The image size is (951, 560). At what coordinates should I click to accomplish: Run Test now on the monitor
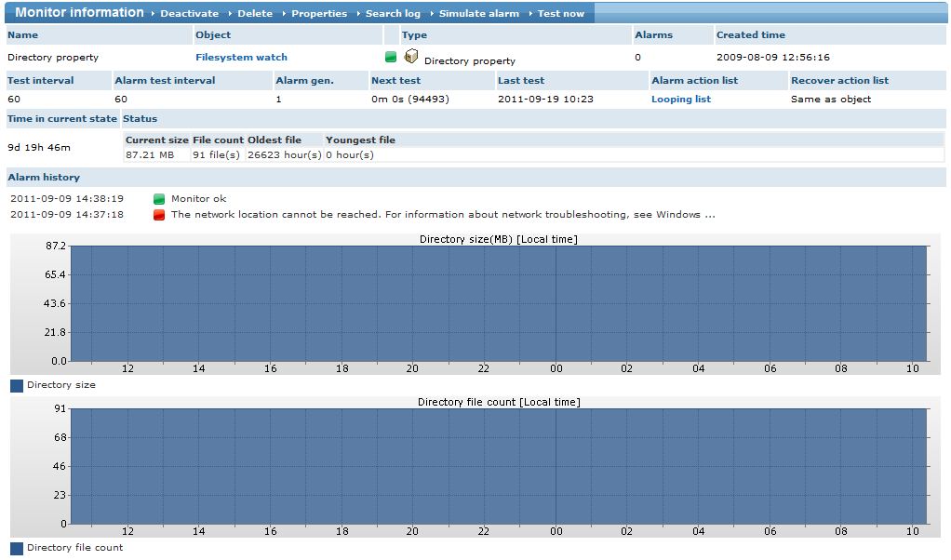pyautogui.click(x=561, y=14)
